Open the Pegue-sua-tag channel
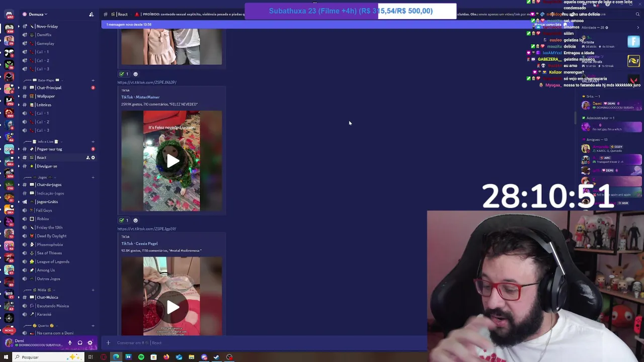Viewport: 644px width, 362px height. tap(58, 149)
